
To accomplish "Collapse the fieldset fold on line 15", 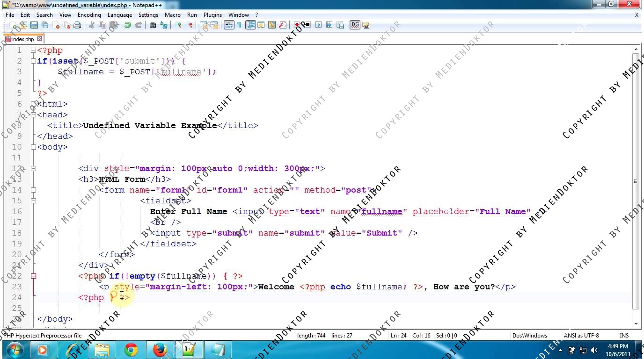I will click(x=33, y=201).
